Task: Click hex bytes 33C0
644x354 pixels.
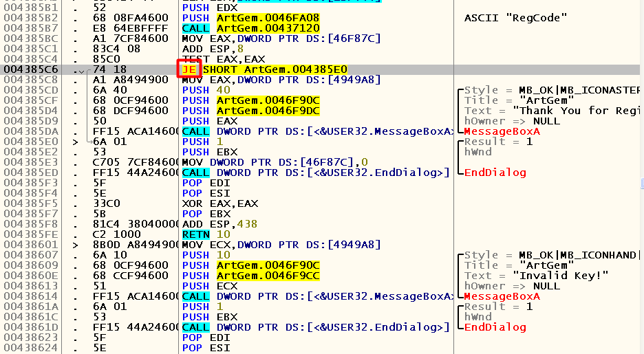Action: pos(107,203)
